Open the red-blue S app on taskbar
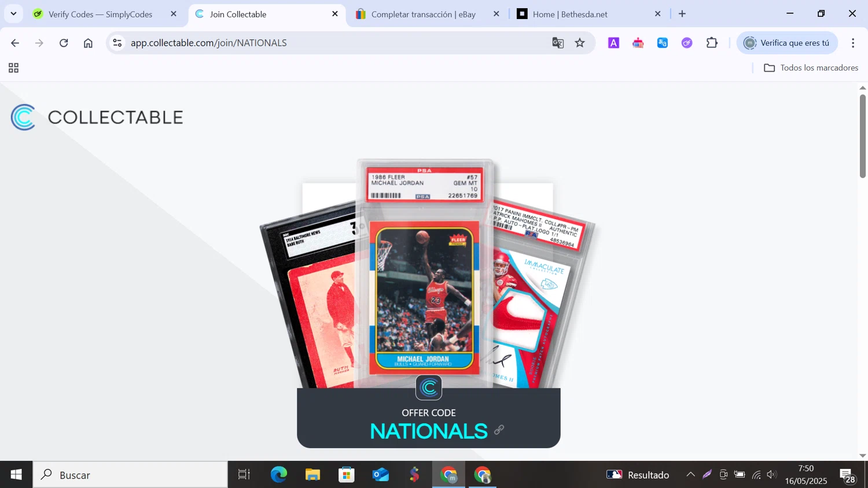Viewport: 868px width, 488px height. (x=415, y=475)
